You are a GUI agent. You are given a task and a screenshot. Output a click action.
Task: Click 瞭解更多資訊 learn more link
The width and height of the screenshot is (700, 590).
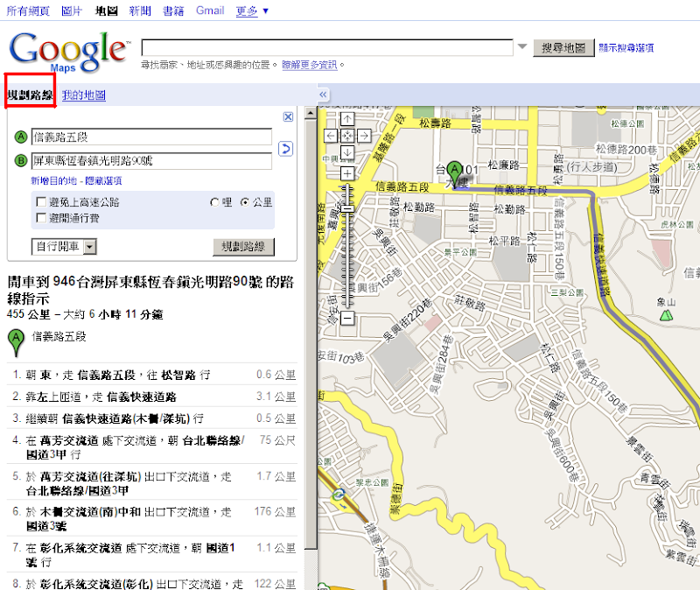pos(310,65)
